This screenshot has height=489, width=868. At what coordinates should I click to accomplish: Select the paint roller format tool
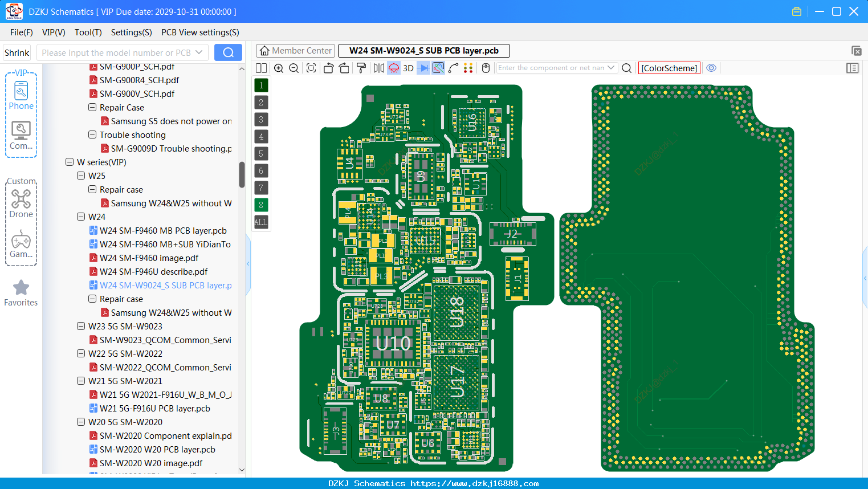tap(361, 68)
